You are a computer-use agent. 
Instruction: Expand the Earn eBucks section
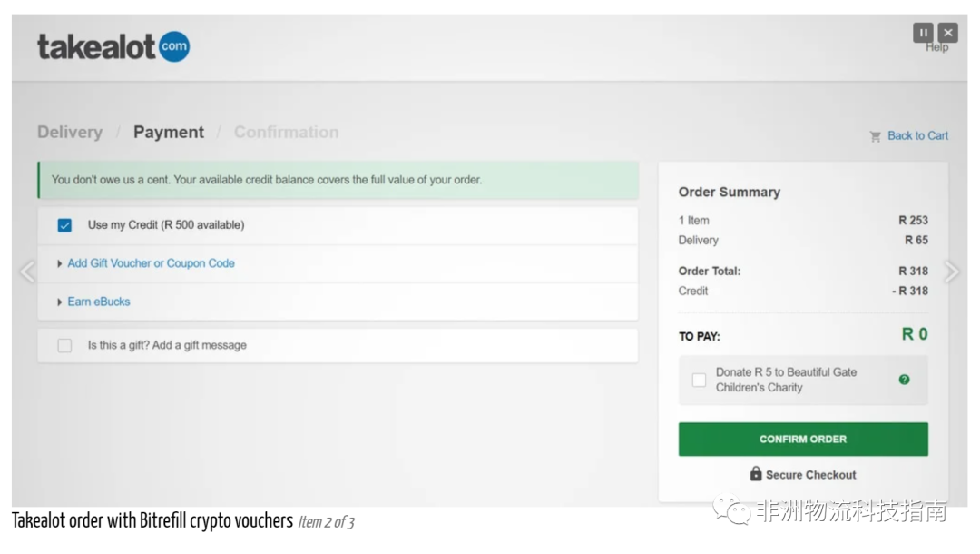pyautogui.click(x=98, y=302)
